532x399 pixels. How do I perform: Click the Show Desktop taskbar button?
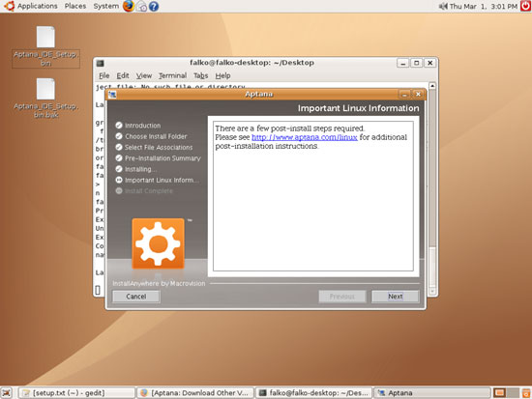point(7,393)
